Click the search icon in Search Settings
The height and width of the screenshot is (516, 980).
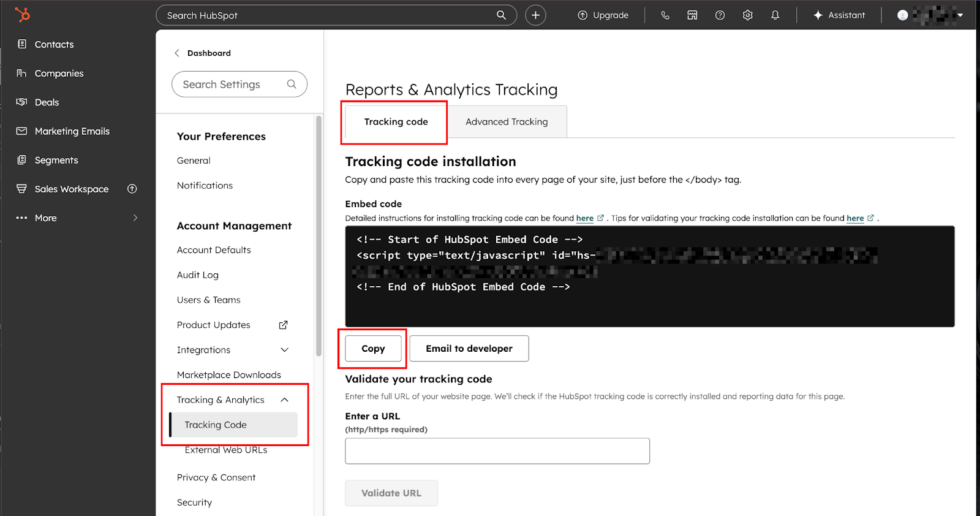292,84
